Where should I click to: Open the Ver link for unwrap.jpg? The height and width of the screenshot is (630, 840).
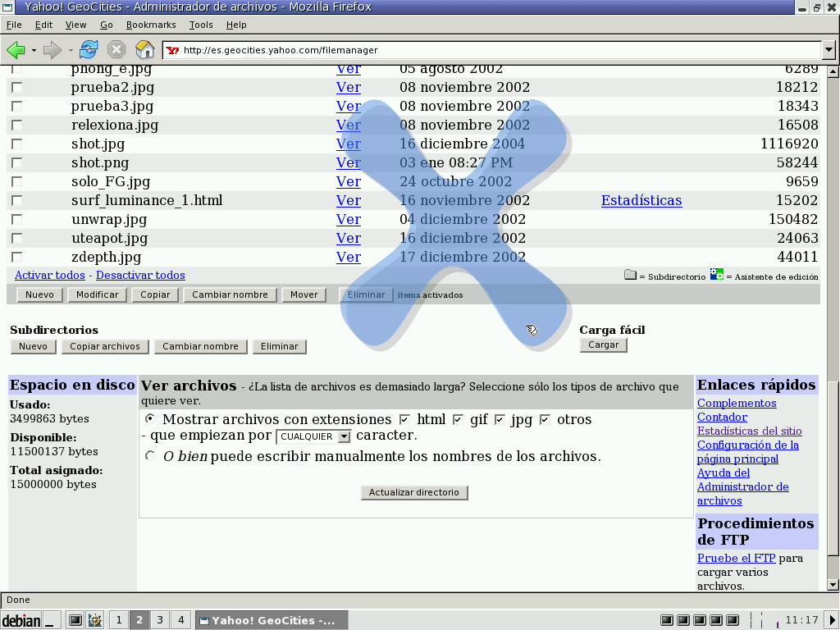pos(348,219)
